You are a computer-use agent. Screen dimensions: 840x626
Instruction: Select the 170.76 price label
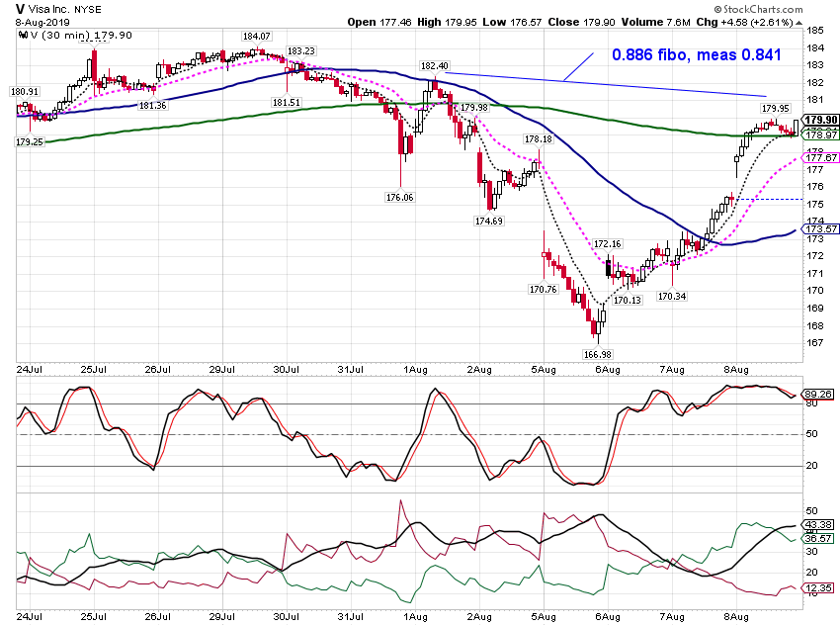pyautogui.click(x=544, y=290)
